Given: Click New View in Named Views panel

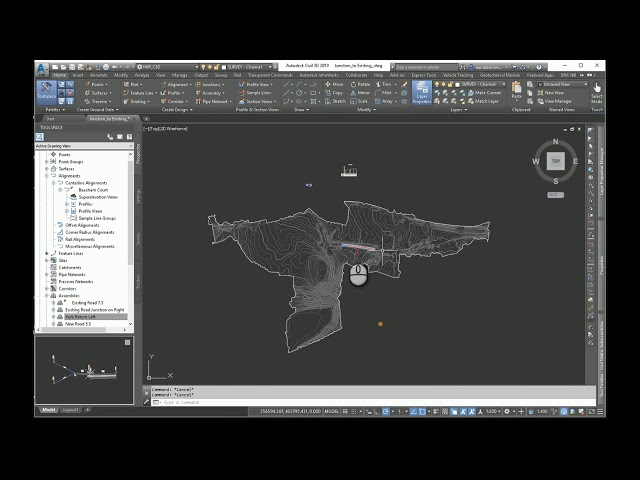Looking at the screenshot, I should point(551,93).
